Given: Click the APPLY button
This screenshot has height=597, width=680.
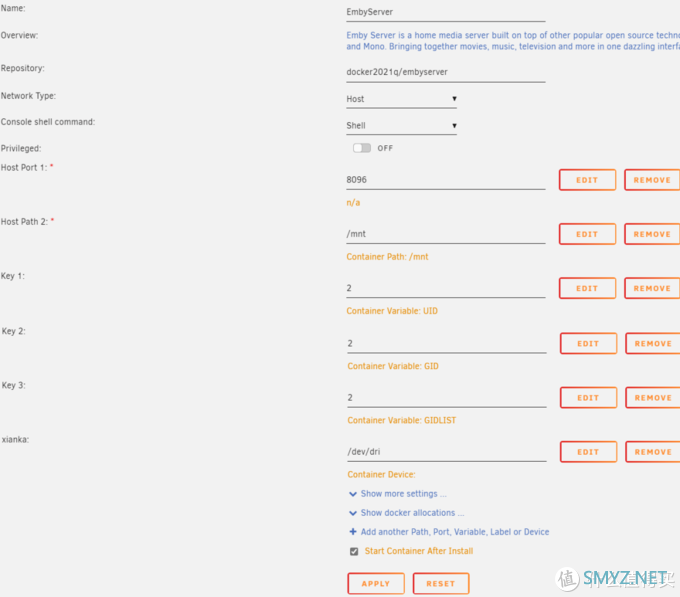Looking at the screenshot, I should 376,584.
